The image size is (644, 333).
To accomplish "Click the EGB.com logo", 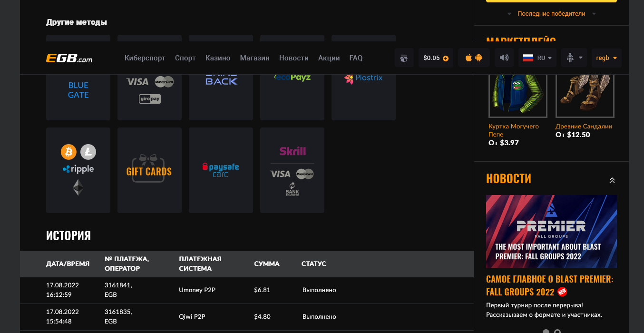I will [x=69, y=58].
